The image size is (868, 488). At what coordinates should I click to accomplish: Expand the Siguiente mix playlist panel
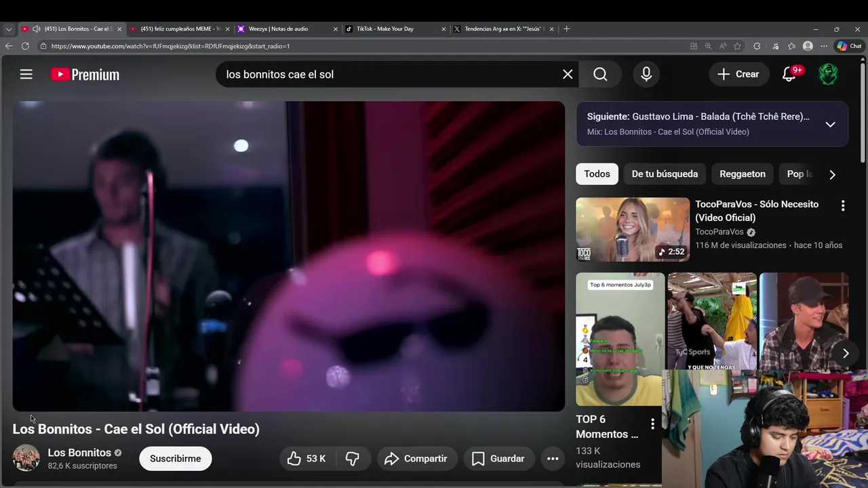[x=830, y=125]
